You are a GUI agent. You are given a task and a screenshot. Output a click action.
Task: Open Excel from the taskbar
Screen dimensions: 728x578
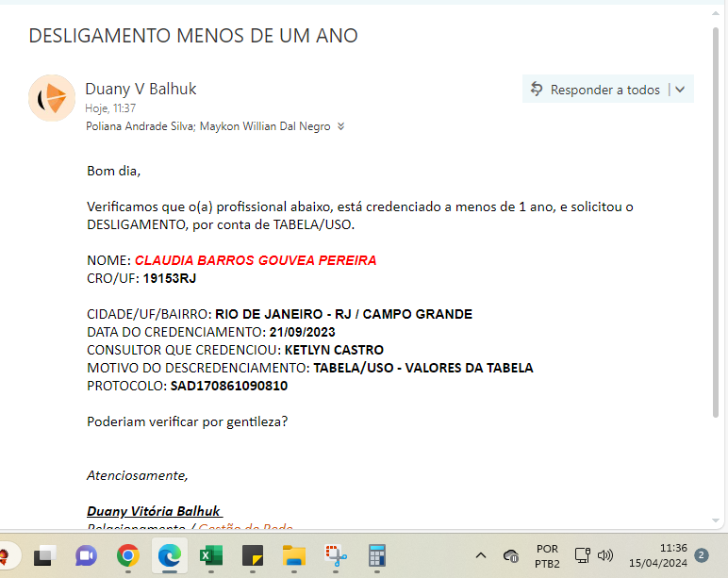point(210,555)
